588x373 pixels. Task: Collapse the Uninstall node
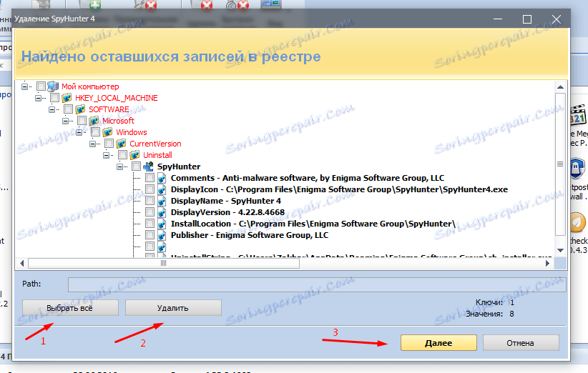coord(107,155)
